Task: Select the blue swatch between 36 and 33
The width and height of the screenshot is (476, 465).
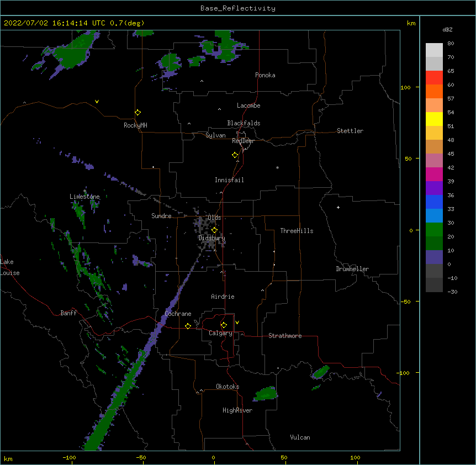Action: coord(434,202)
